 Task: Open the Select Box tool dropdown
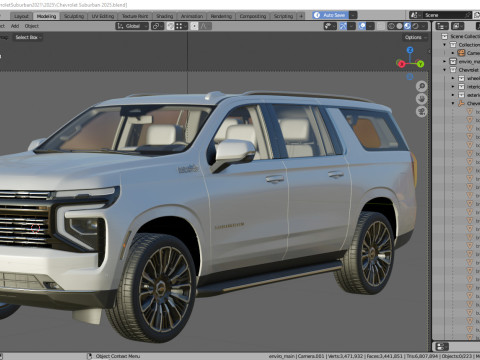[29, 37]
